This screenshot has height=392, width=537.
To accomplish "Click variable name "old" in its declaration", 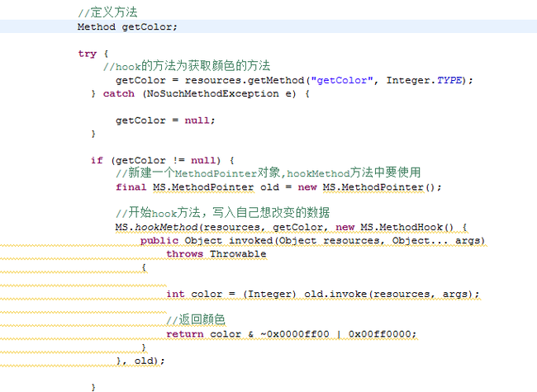I will point(269,187).
